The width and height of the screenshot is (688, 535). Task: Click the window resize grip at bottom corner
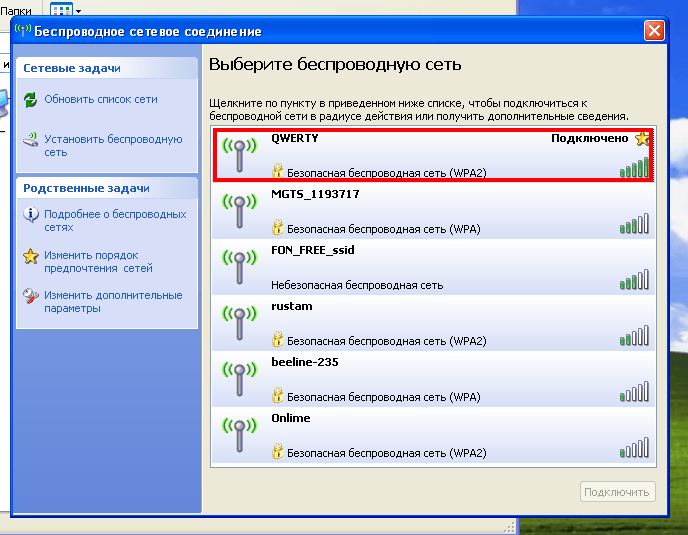[509, 527]
